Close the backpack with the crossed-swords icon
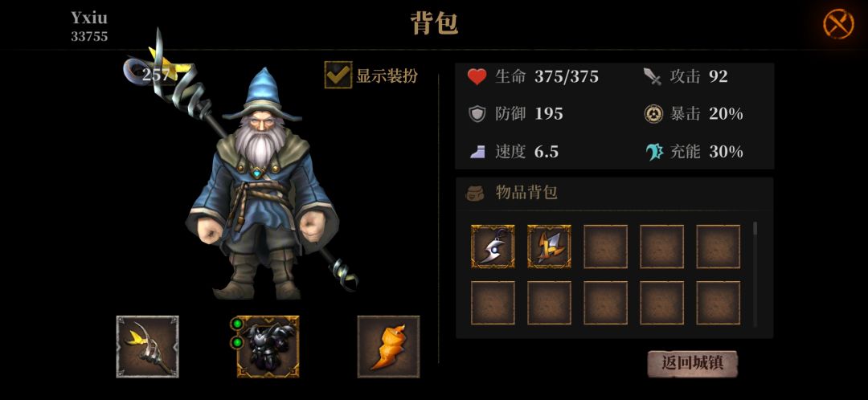The height and width of the screenshot is (400, 868). point(838,24)
